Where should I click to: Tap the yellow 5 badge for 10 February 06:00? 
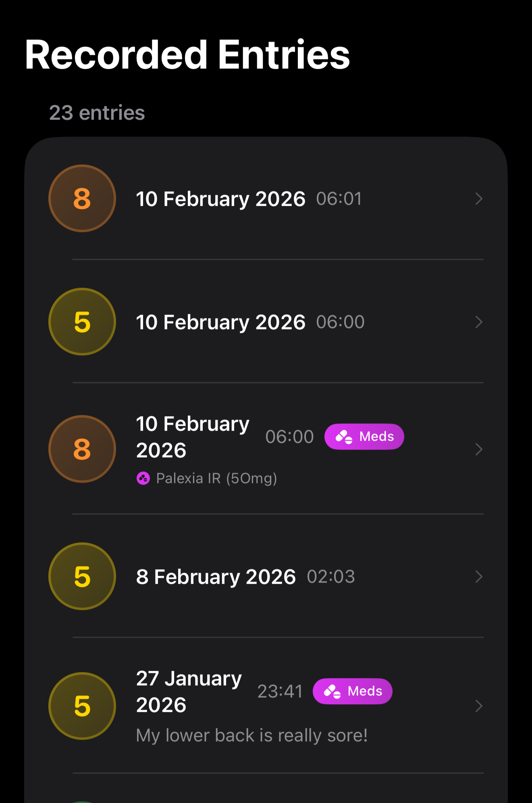click(82, 322)
